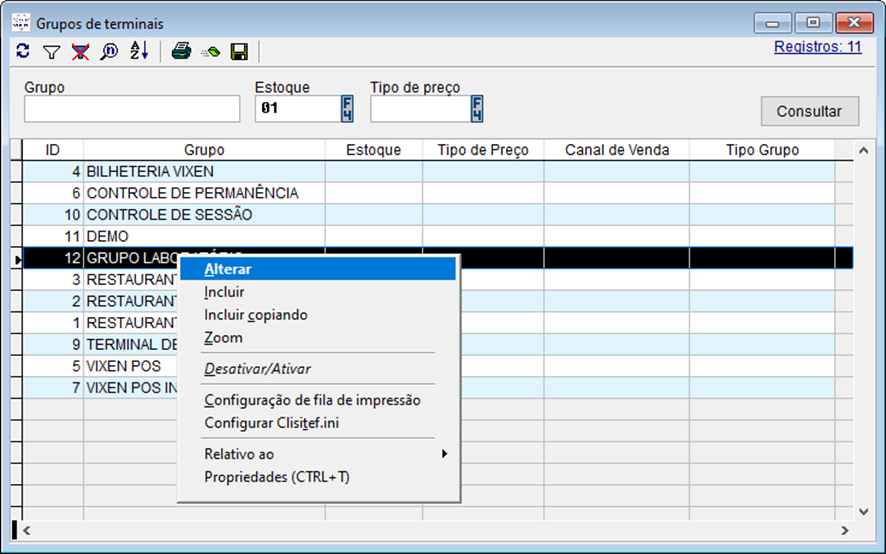Click the vertical scrollbar down arrow

(x=864, y=510)
